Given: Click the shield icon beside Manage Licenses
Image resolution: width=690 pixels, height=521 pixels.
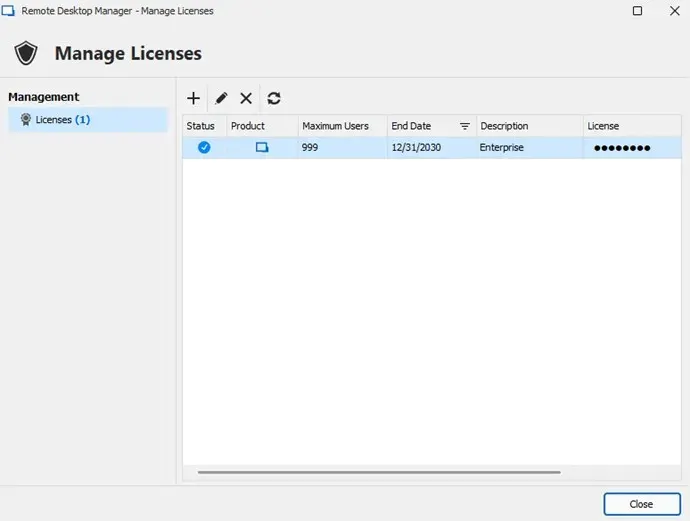Looking at the screenshot, I should pyautogui.click(x=26, y=53).
